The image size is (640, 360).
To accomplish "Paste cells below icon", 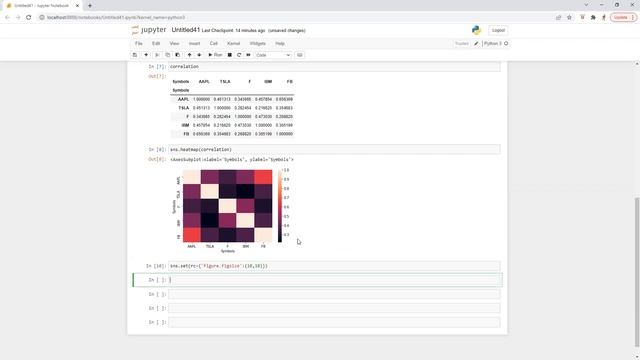I will (178, 55).
